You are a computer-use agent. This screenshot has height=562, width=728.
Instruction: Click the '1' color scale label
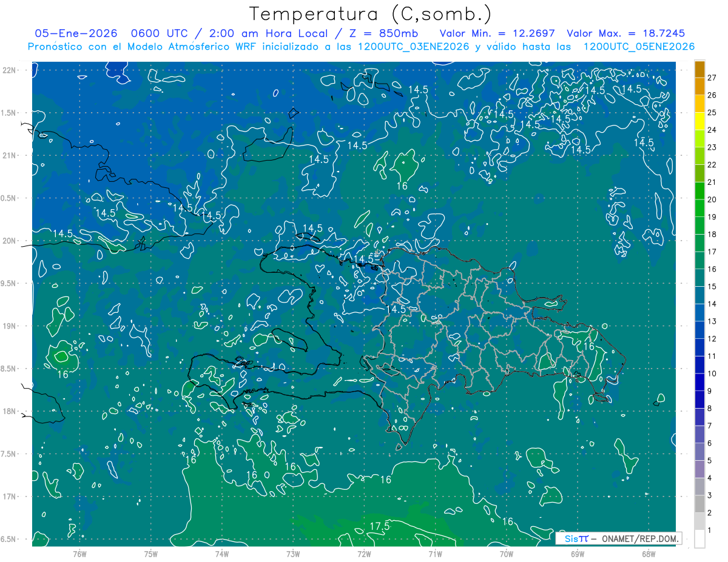coord(709,530)
